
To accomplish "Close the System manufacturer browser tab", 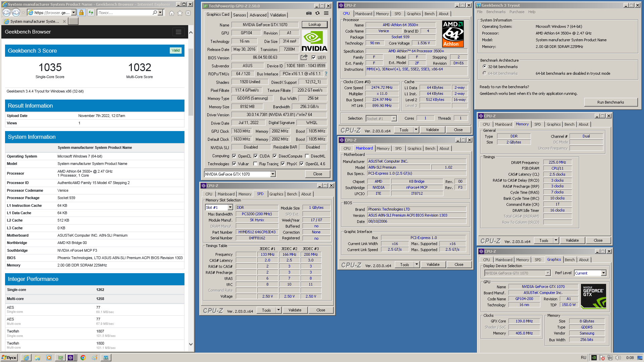I will pos(64,21).
